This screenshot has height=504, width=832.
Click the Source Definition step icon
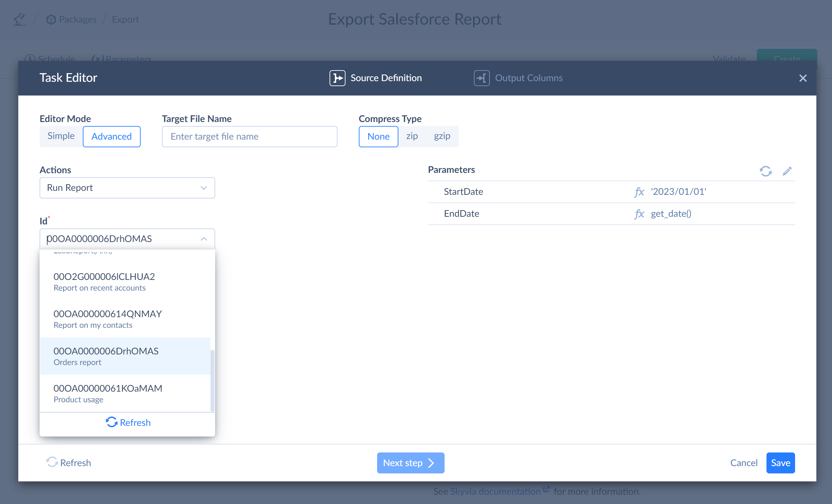[337, 78]
